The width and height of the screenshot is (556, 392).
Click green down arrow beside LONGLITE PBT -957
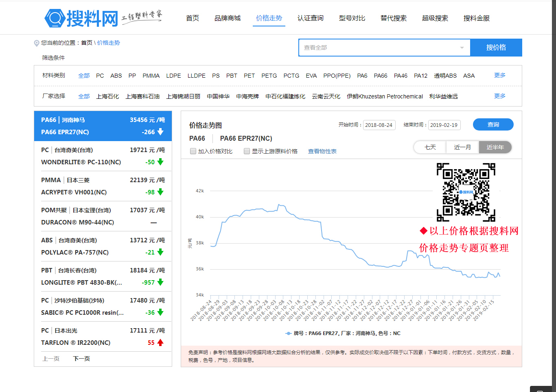[x=160, y=282]
